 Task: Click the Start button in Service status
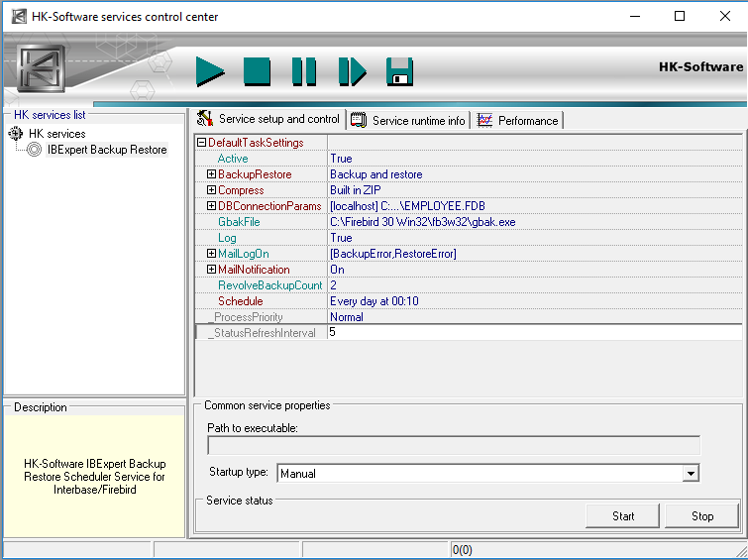click(622, 516)
